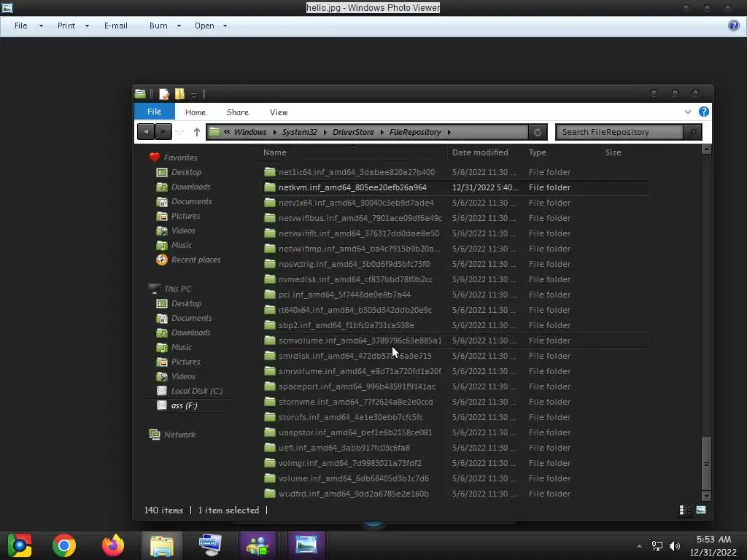The width and height of the screenshot is (747, 560).
Task: Click the file list scrollbar thumb
Action: coord(706,463)
